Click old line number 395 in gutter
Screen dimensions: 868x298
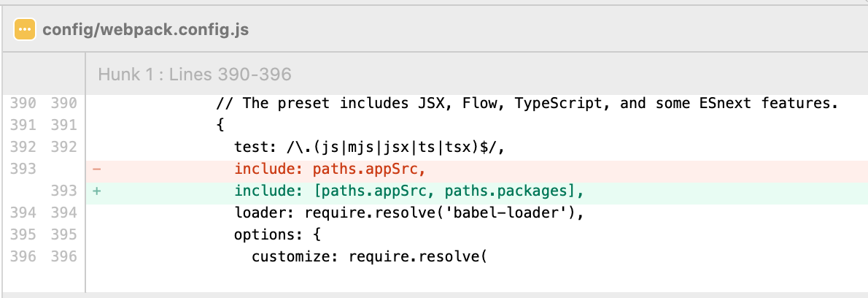[23, 235]
